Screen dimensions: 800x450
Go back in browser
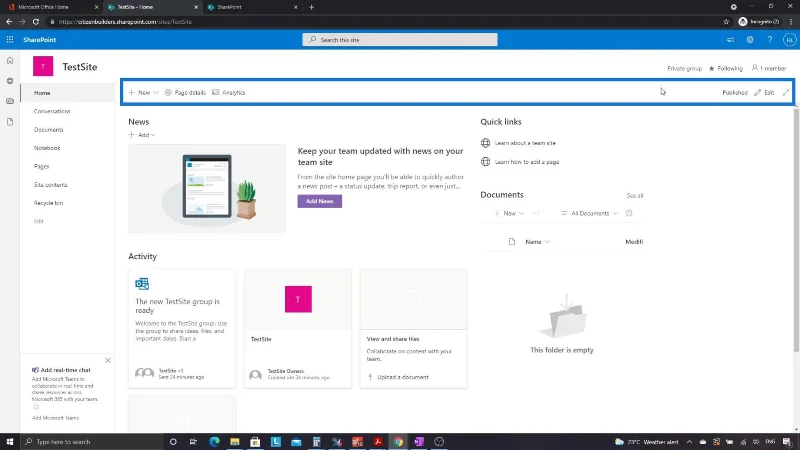[9, 22]
